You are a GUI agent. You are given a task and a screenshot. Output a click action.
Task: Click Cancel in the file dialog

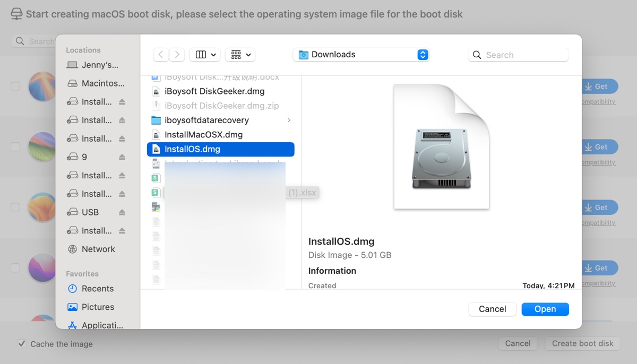point(492,309)
